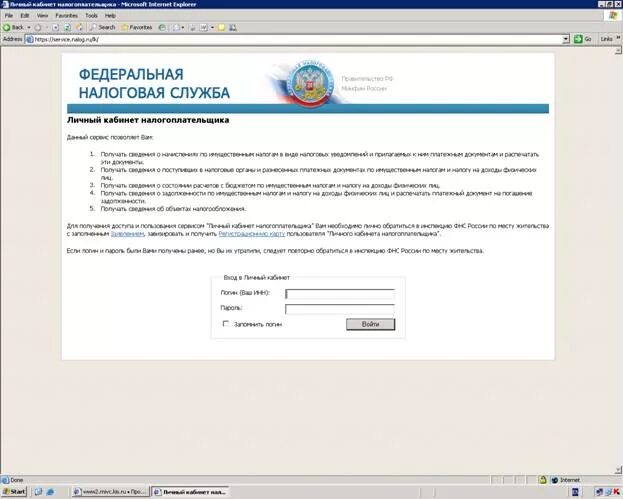Click the green Back button
The width and height of the screenshot is (623, 499).
click(x=13, y=27)
